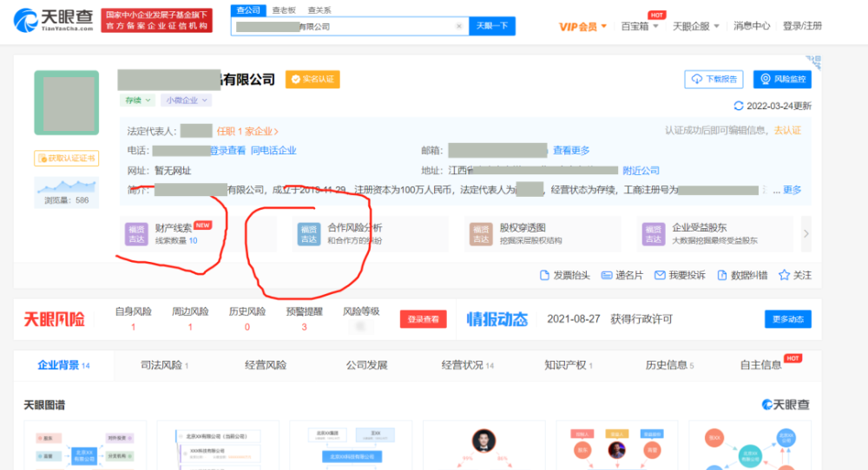Open the 天眼企服 dropdown menu

(696, 26)
